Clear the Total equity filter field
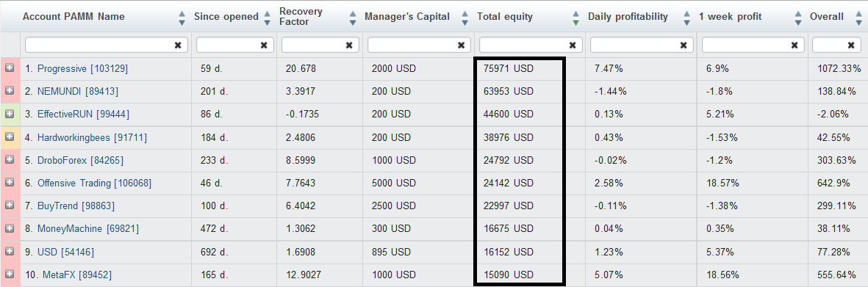This screenshot has width=868, height=287. point(573,46)
